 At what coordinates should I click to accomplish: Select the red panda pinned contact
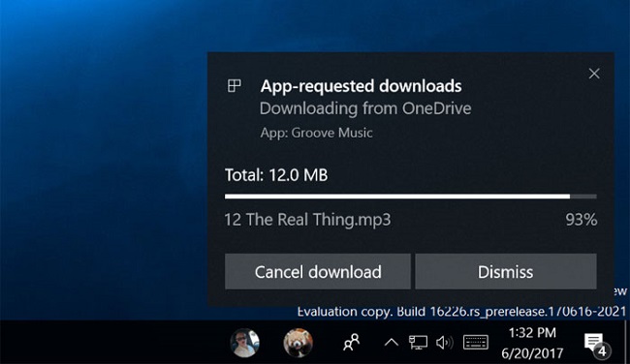(298, 343)
